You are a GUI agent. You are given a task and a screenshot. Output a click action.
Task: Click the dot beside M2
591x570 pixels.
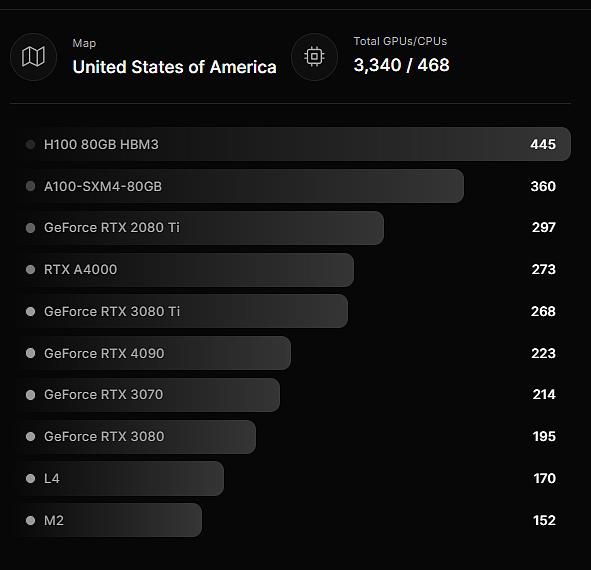point(31,521)
